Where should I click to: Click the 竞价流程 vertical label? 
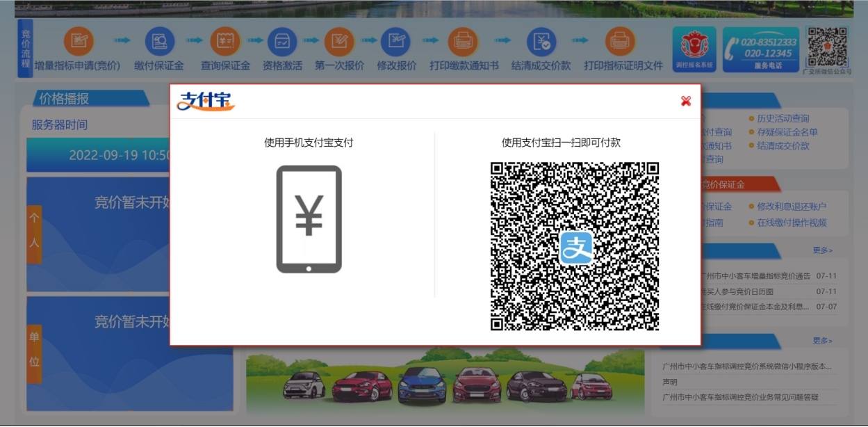(26, 48)
